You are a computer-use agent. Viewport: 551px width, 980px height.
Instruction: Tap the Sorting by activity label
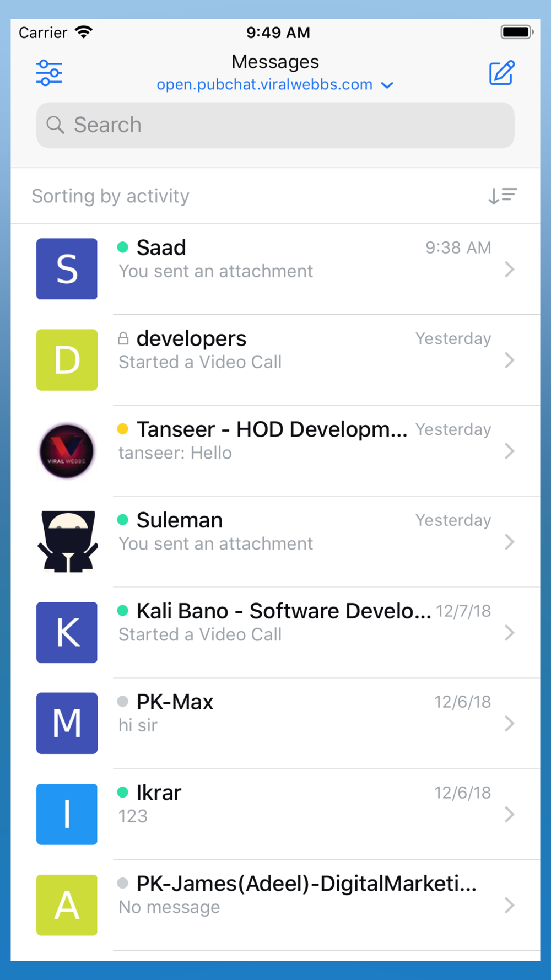[111, 196]
